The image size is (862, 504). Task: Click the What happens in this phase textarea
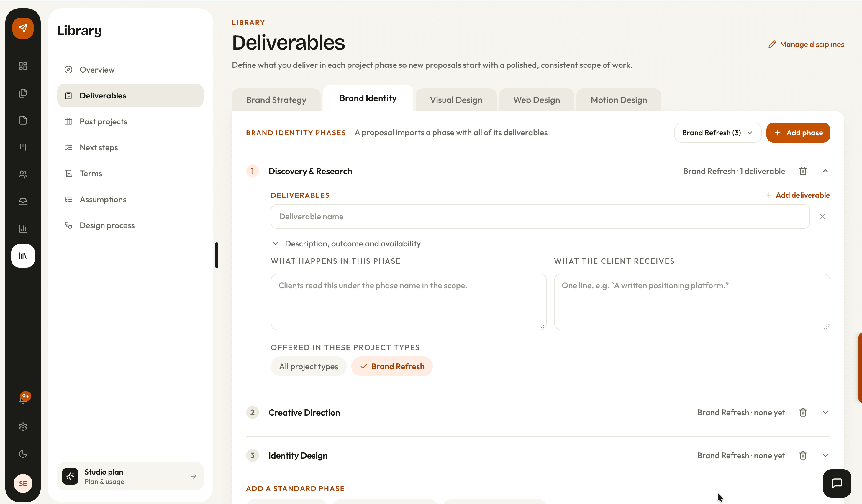pos(409,302)
